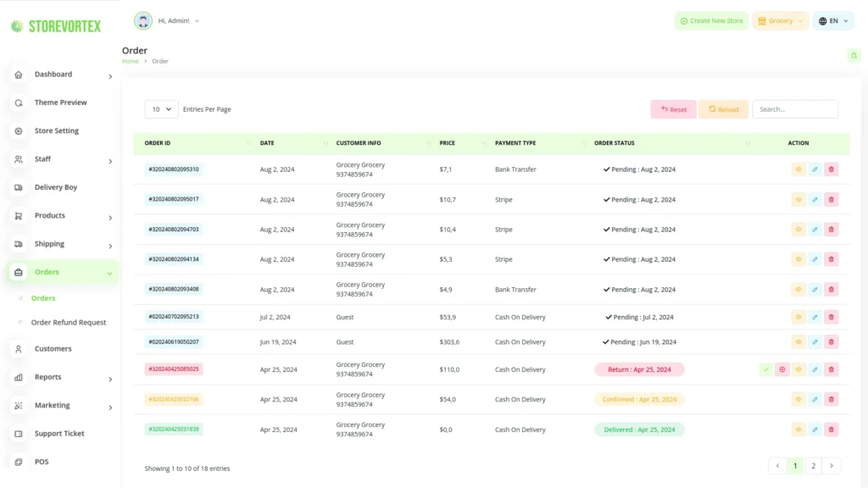This screenshot has width=868, height=488.
Task: Approve the Return order with the green check icon
Action: tap(765, 369)
